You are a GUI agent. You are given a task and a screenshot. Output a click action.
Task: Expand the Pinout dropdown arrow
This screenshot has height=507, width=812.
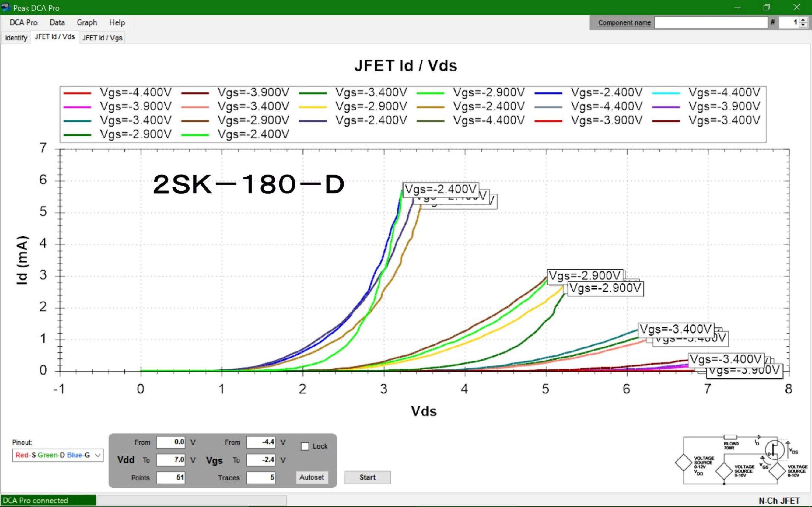pos(98,455)
